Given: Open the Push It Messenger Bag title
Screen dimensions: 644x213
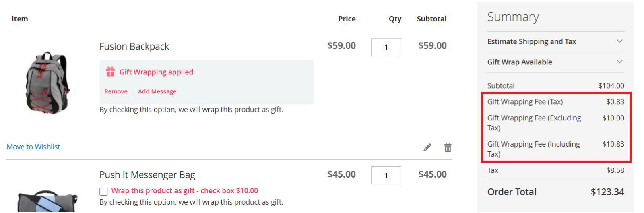Looking at the screenshot, I should click(147, 175).
